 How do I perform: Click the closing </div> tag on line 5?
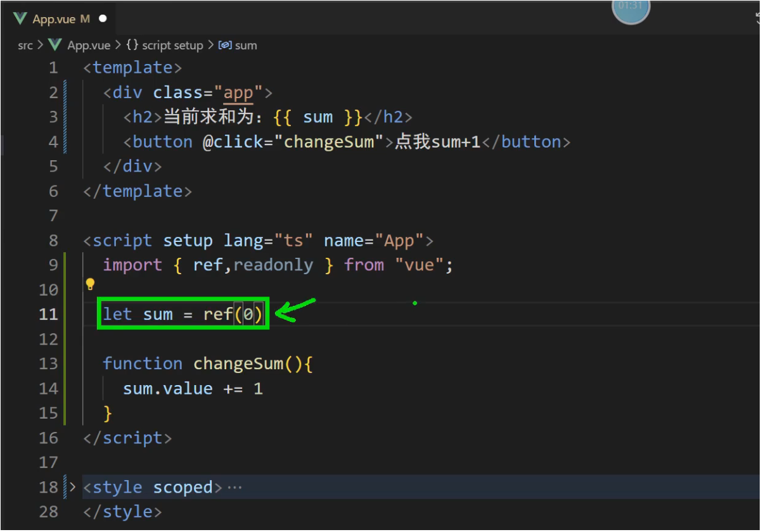[x=132, y=166]
